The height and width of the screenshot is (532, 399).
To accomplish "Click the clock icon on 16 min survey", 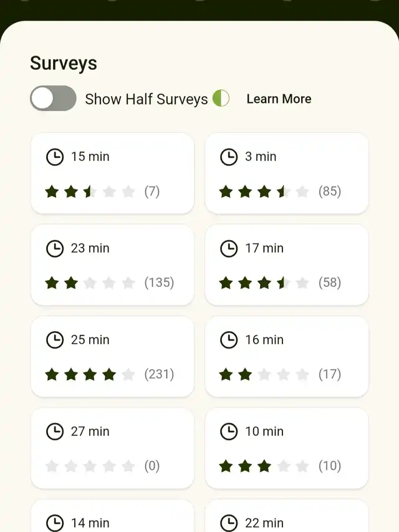I will tap(229, 340).
